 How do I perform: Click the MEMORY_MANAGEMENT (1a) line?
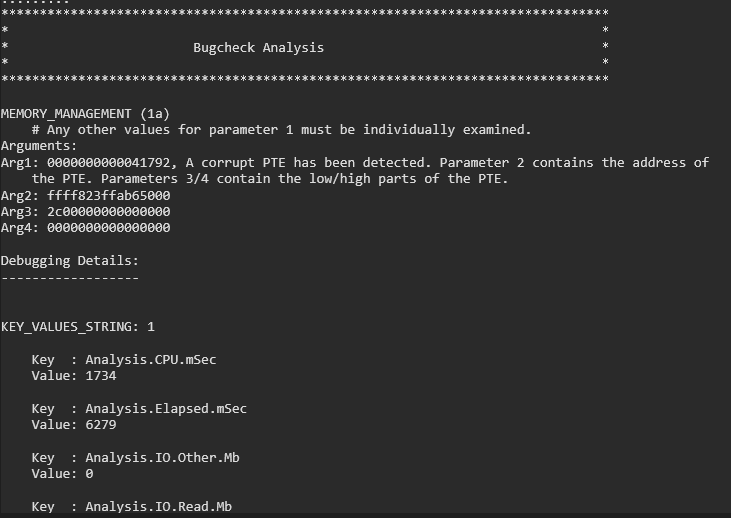(x=85, y=113)
